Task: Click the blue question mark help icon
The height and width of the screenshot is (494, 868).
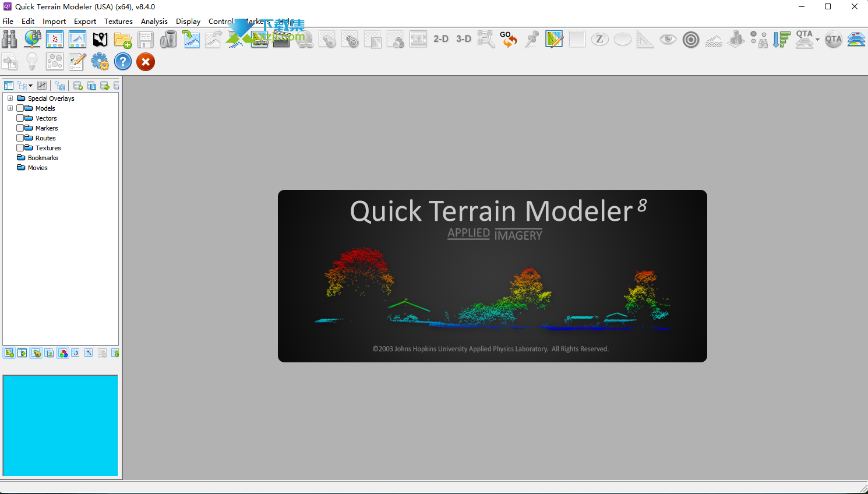Action: [x=123, y=62]
